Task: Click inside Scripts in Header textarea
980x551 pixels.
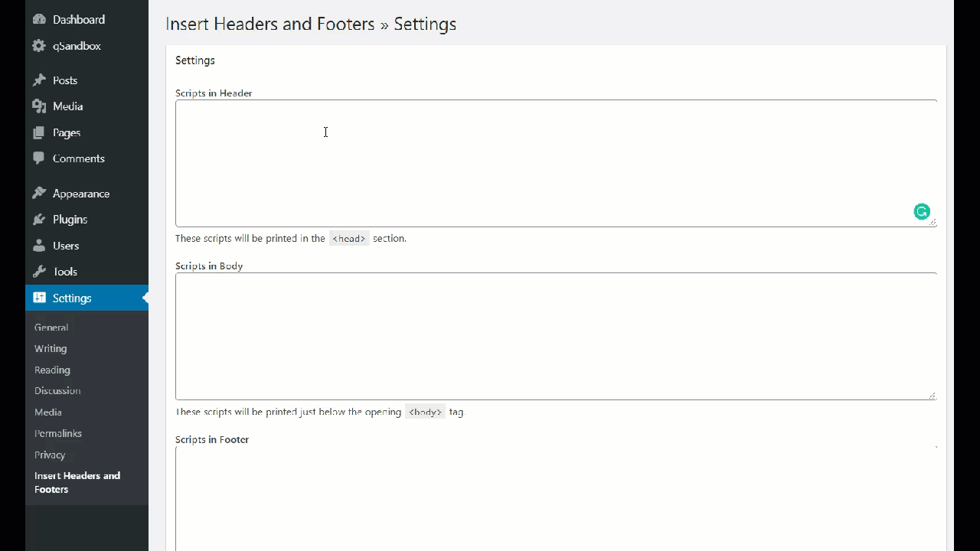Action: coord(556,163)
